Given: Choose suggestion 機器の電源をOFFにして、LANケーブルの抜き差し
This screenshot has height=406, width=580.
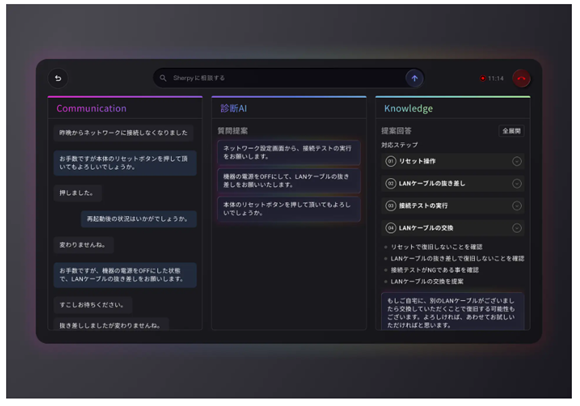Looking at the screenshot, I should tap(289, 181).
